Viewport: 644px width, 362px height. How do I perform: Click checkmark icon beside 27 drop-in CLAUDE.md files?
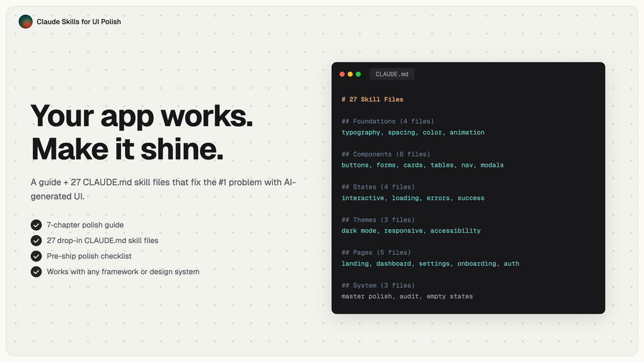pyautogui.click(x=36, y=240)
